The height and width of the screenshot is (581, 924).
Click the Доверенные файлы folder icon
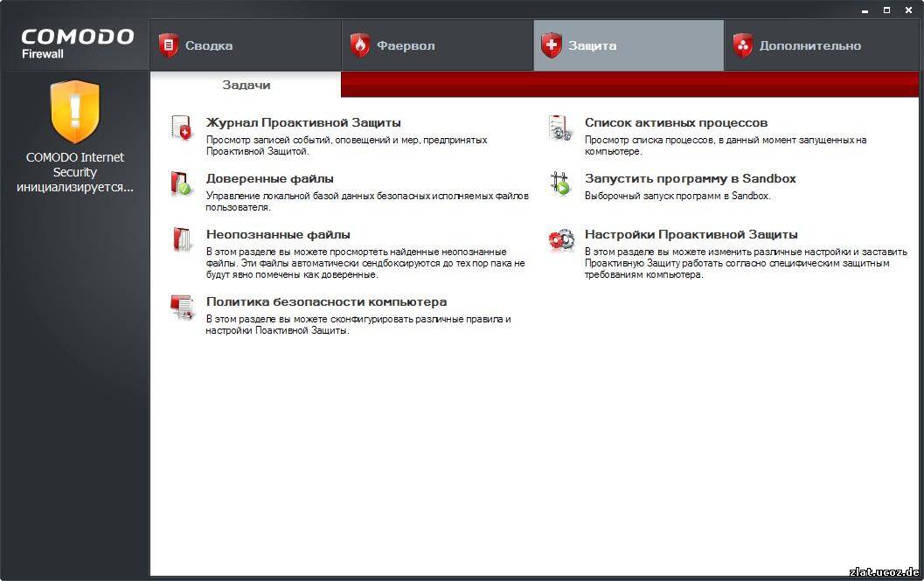[x=182, y=183]
